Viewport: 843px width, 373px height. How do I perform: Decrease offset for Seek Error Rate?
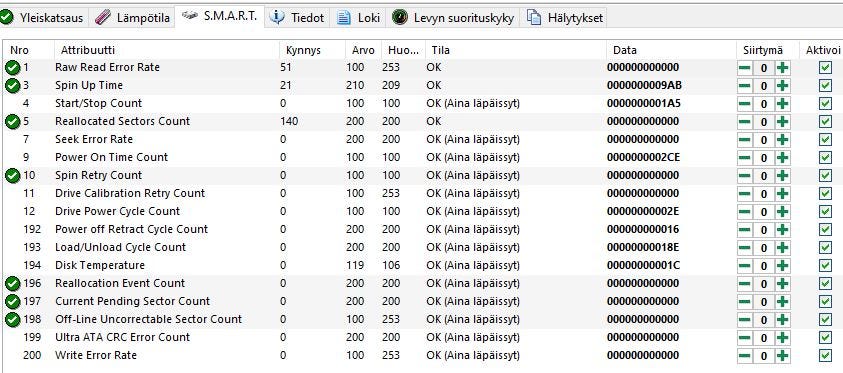pyautogui.click(x=745, y=140)
